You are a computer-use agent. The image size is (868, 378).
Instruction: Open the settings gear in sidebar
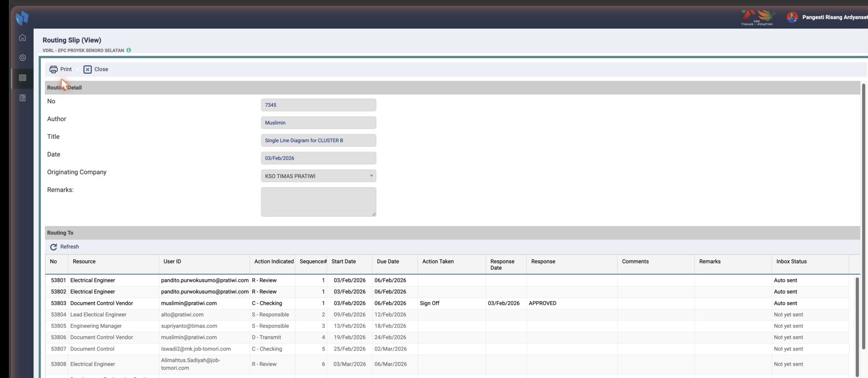click(22, 57)
